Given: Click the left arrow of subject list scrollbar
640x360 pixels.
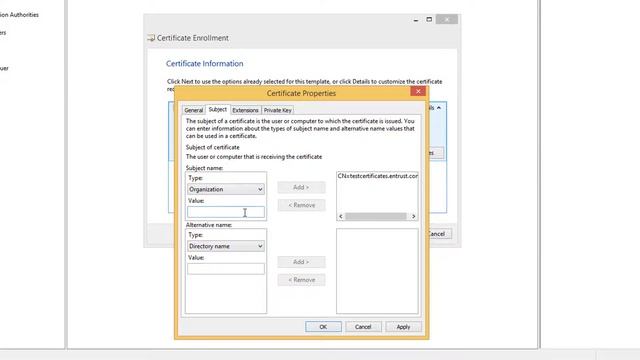Looking at the screenshot, I should (341, 216).
